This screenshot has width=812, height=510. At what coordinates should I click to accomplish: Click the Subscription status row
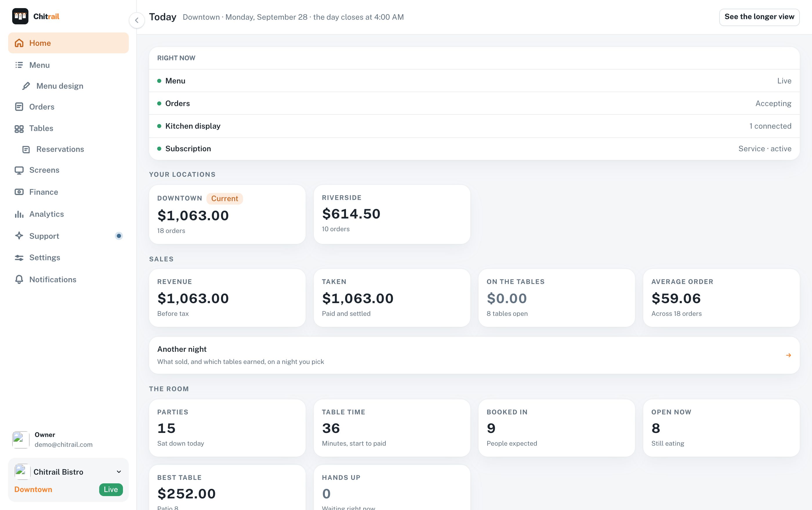pos(474,149)
